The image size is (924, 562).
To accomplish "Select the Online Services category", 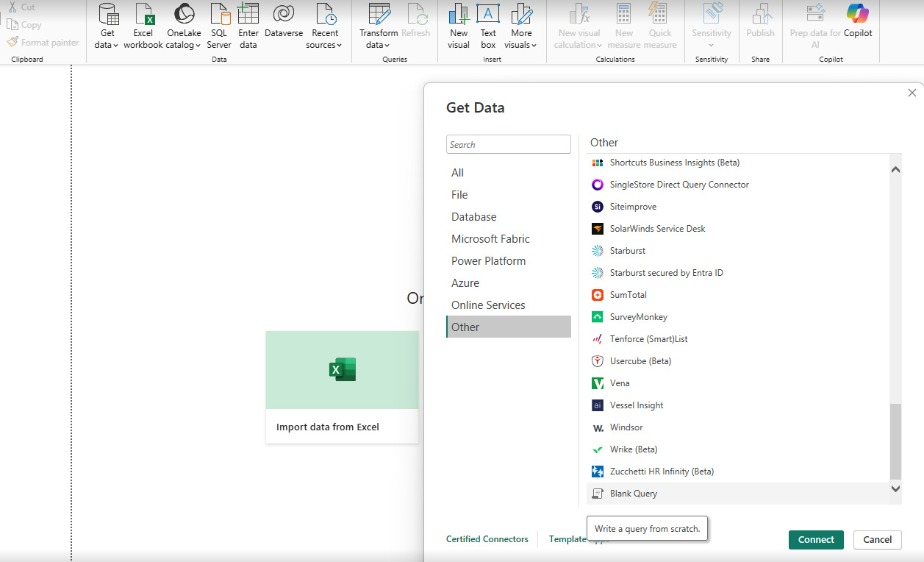I will coord(509,305).
